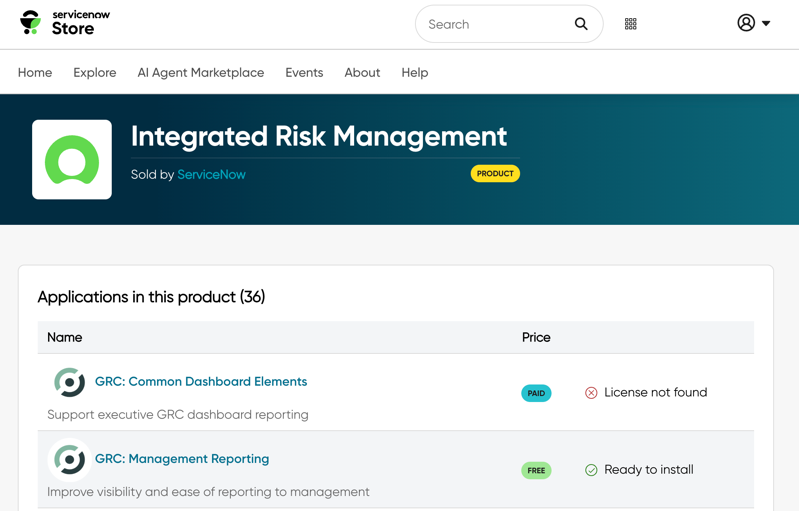Click the red License not found icon
The image size is (799, 511).
click(x=591, y=393)
